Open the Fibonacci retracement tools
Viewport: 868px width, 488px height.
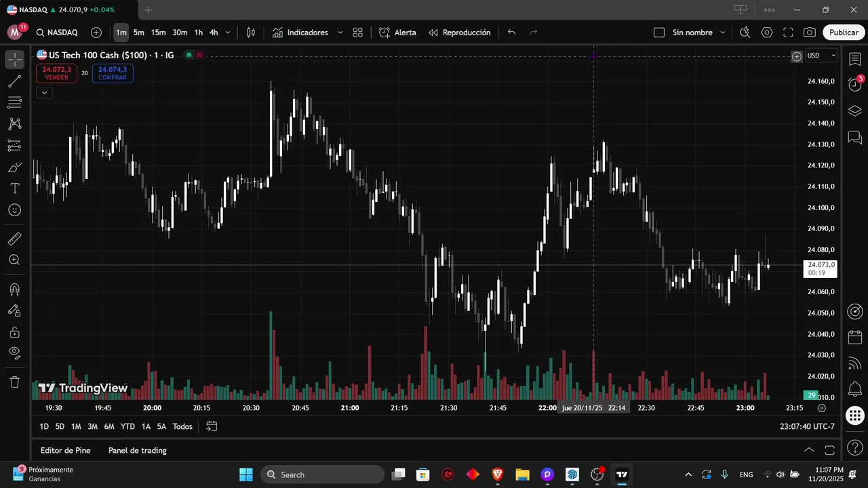click(14, 102)
